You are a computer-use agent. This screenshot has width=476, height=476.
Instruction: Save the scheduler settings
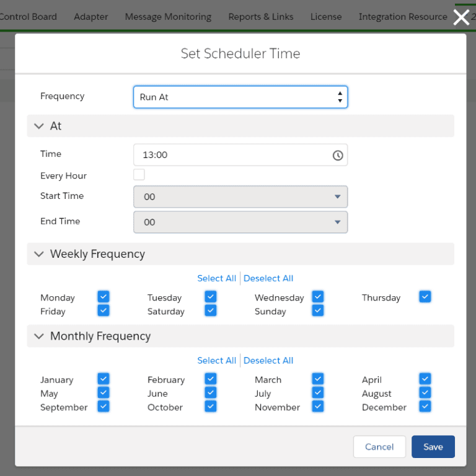click(x=433, y=447)
